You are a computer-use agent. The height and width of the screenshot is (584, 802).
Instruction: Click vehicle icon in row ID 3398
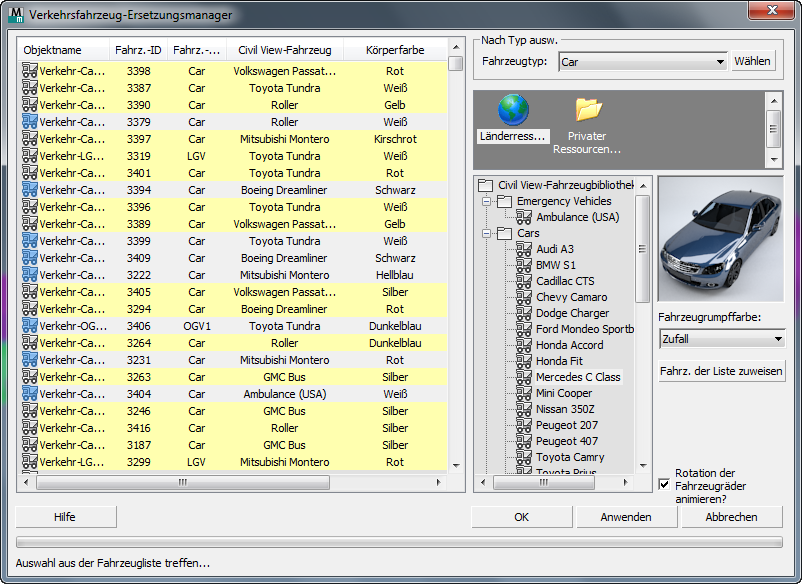tap(30, 70)
